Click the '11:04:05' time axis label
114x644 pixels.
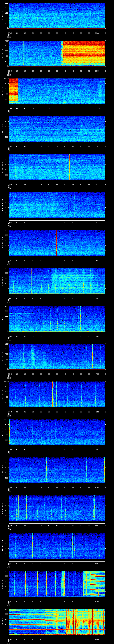click(x=9, y=298)
